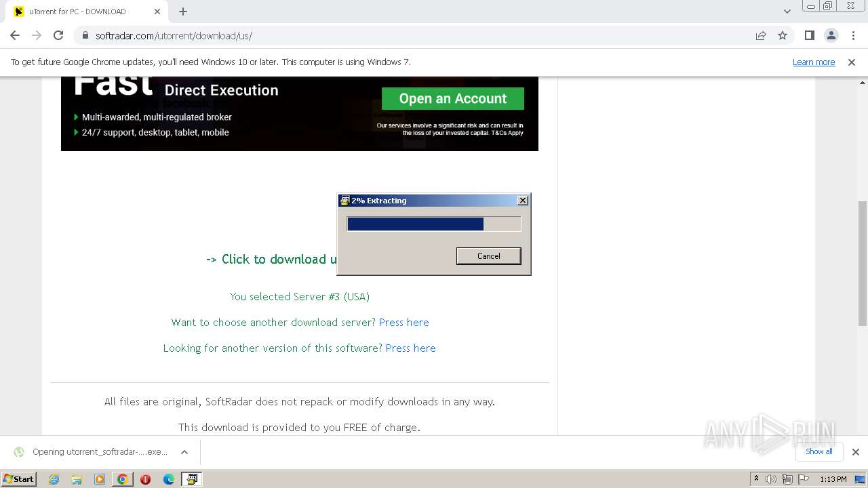Close the downloads shelf
Screen dimensions: 868x488
click(x=855, y=451)
